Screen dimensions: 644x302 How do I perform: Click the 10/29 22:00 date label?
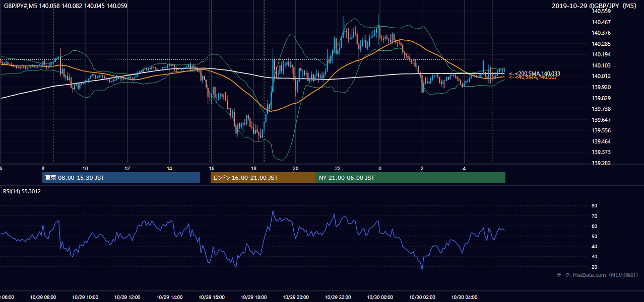338,297
